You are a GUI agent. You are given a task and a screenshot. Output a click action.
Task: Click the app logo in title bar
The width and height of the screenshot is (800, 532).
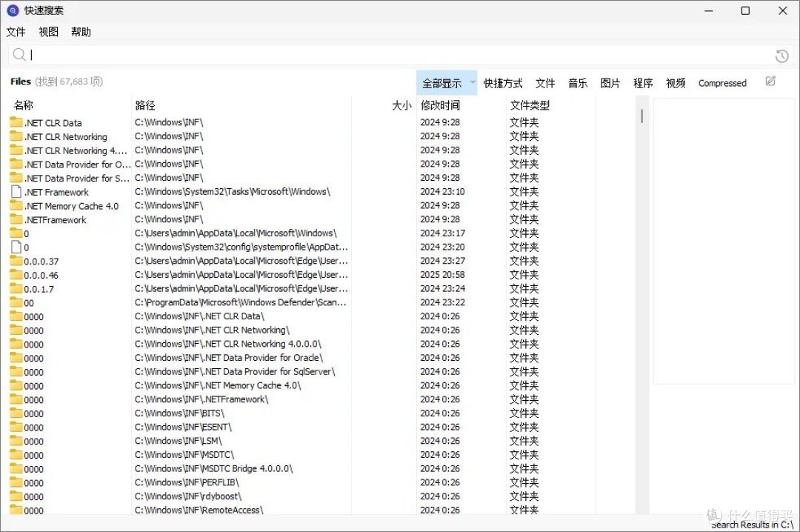[x=13, y=10]
